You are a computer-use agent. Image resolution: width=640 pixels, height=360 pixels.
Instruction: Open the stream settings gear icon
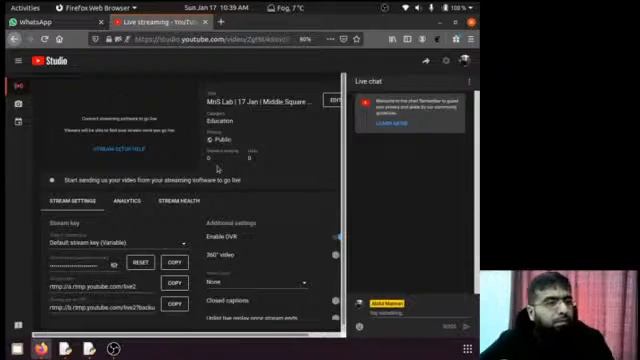pyautogui.click(x=446, y=61)
